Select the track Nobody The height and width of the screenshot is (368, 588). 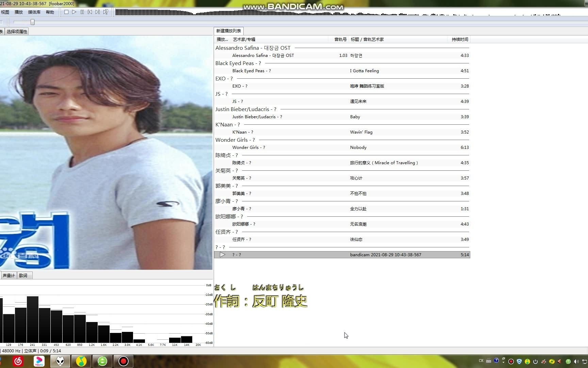(x=342, y=148)
